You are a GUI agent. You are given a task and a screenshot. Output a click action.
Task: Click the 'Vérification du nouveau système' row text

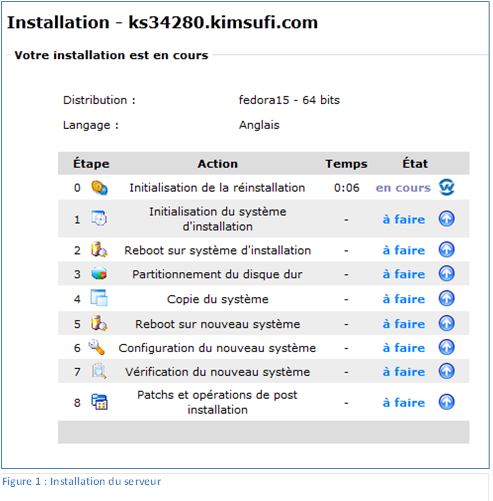pos(218,372)
